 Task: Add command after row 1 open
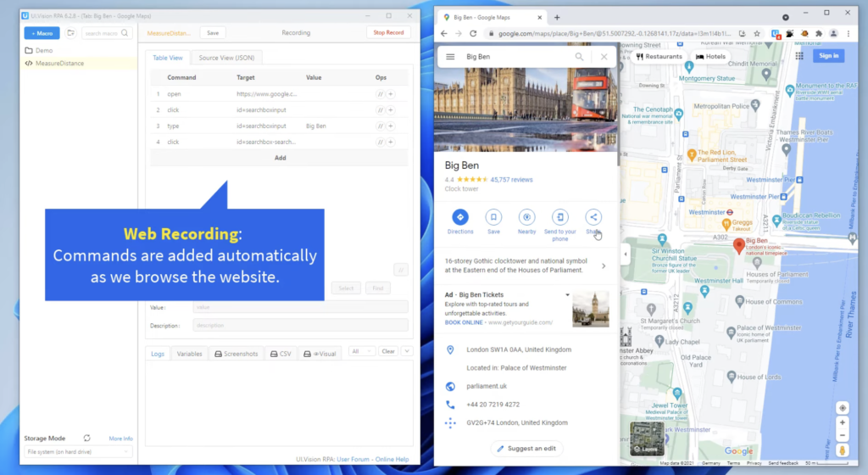390,94
